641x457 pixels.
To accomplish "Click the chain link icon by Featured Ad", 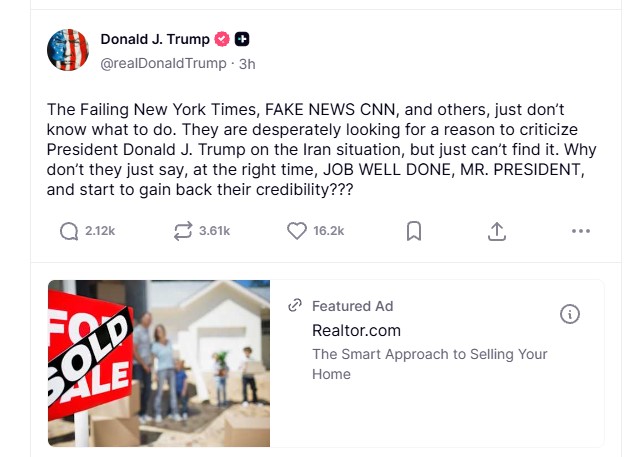I will click(295, 306).
